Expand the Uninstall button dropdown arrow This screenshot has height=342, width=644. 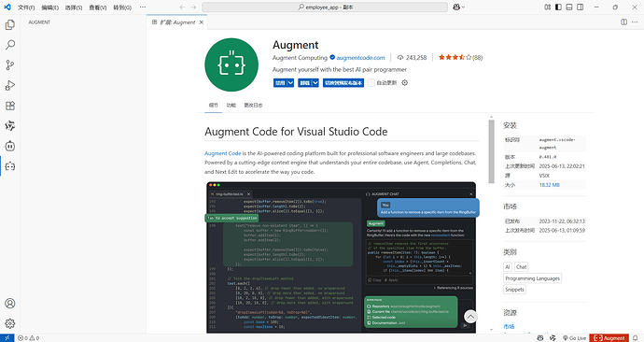315,82
